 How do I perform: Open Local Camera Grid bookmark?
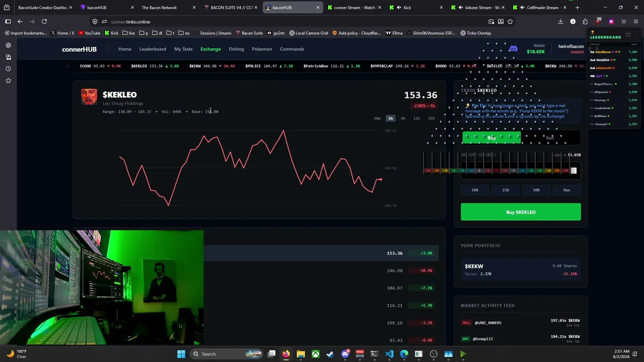pos(308,33)
